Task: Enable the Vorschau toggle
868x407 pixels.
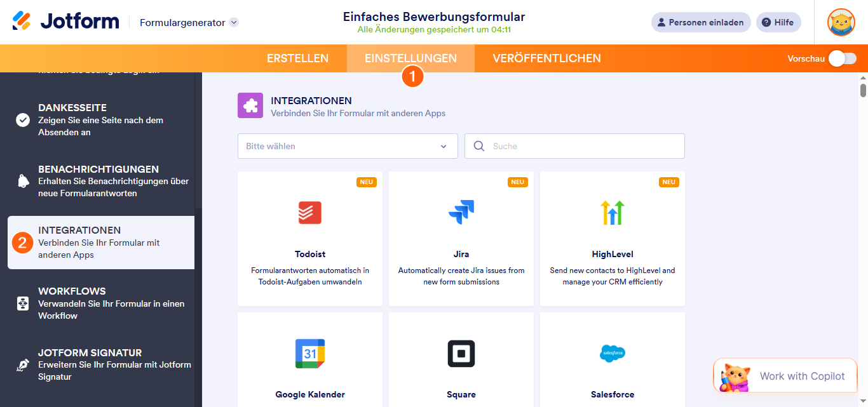Action: tap(842, 58)
